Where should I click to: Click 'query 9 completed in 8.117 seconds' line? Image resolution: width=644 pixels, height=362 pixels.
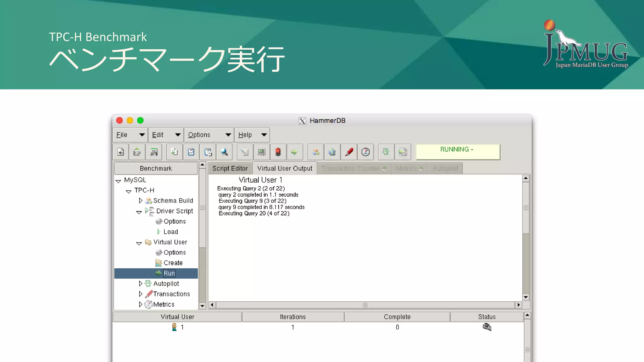[262, 207]
